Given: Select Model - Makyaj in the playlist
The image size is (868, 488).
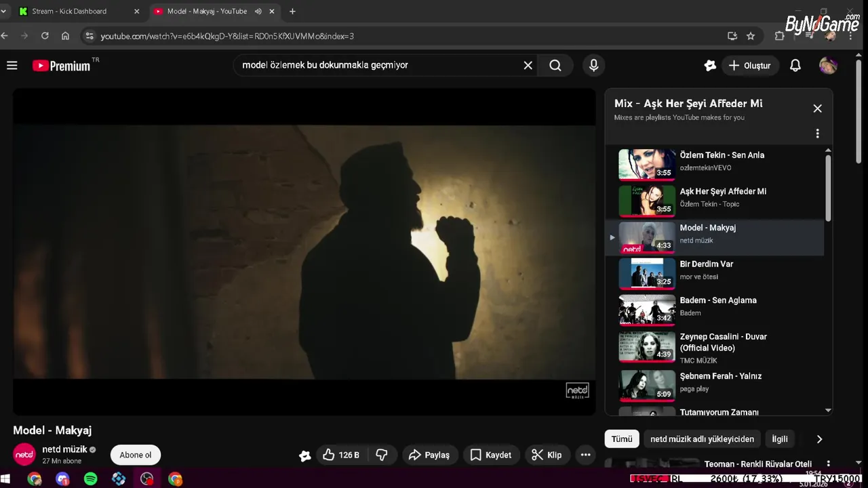Looking at the screenshot, I should click(x=714, y=237).
